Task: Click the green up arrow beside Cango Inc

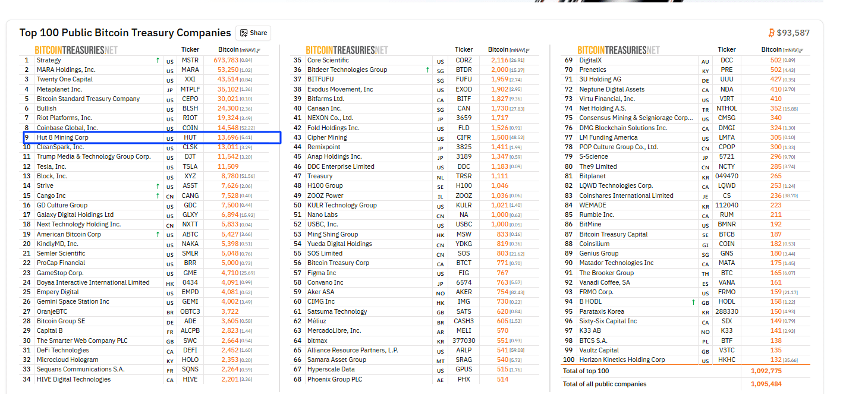Action: click(x=158, y=196)
